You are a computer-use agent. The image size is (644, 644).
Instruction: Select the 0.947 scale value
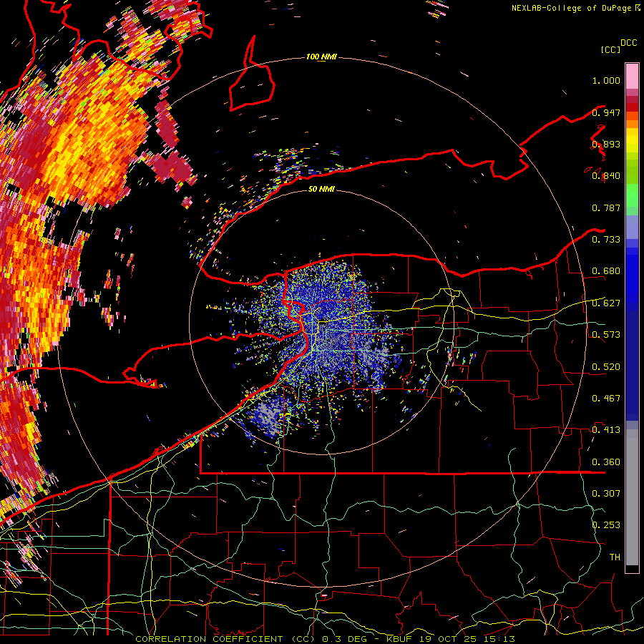606,112
